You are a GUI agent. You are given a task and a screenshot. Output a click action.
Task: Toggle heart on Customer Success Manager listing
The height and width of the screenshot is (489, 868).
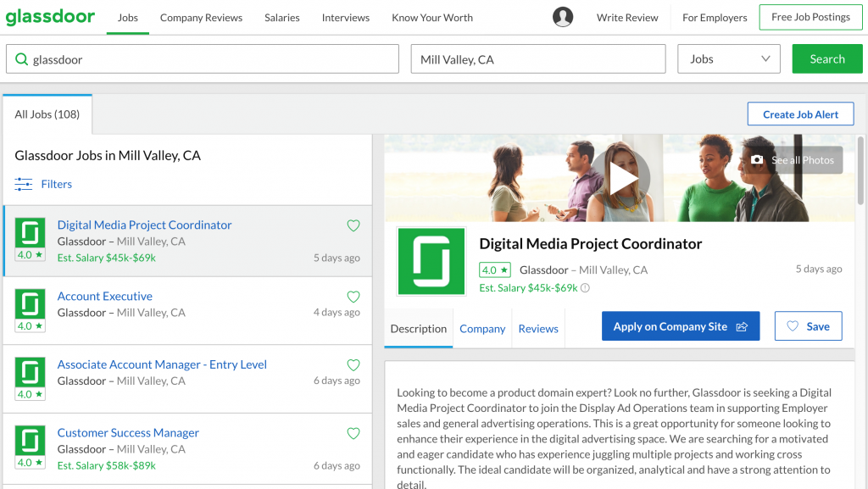[x=353, y=434]
